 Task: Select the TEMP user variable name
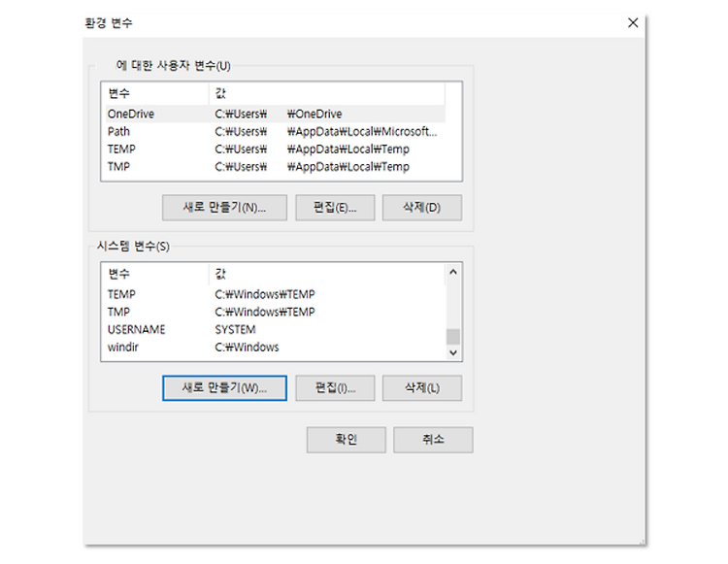tap(121, 149)
